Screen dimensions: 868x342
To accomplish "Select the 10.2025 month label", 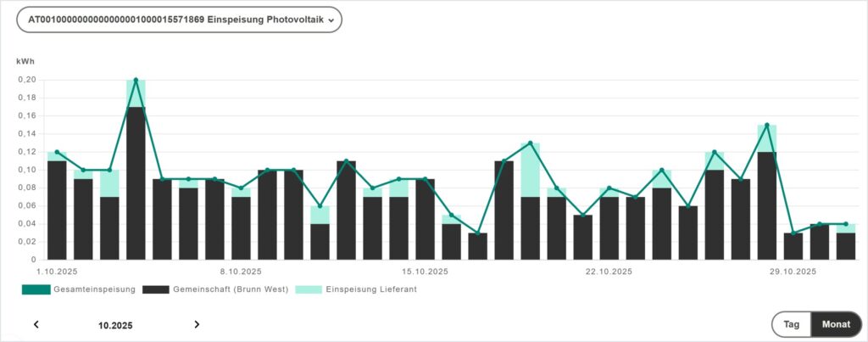I will coord(115,325).
